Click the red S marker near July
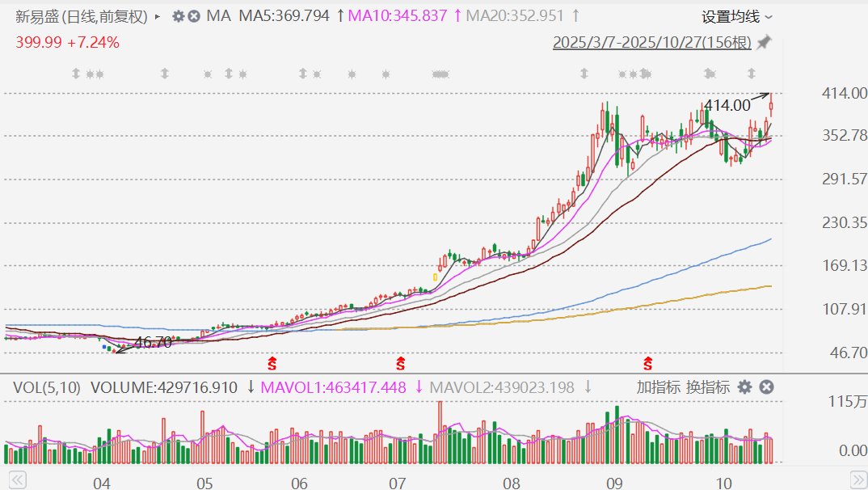The height and width of the screenshot is (490, 868). click(x=400, y=363)
